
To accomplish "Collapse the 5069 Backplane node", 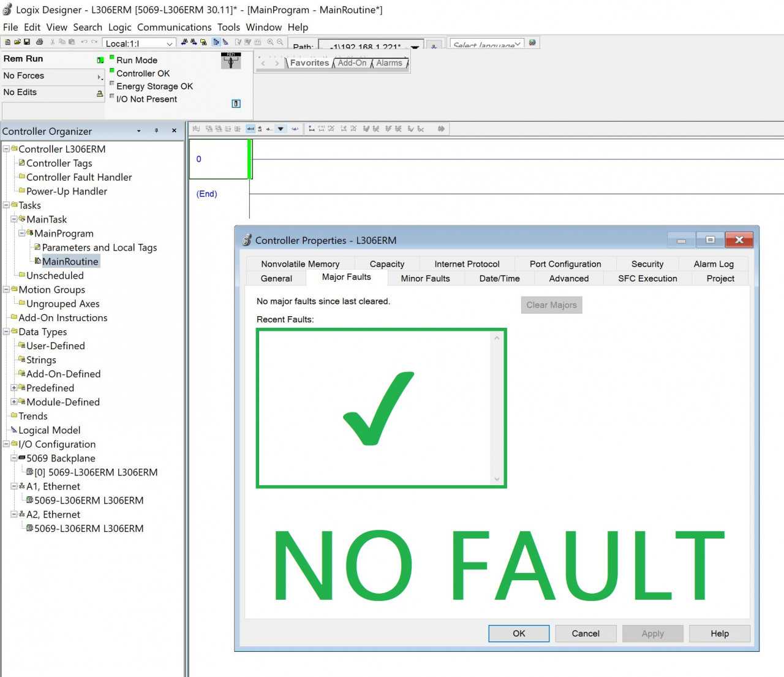I will [x=14, y=458].
